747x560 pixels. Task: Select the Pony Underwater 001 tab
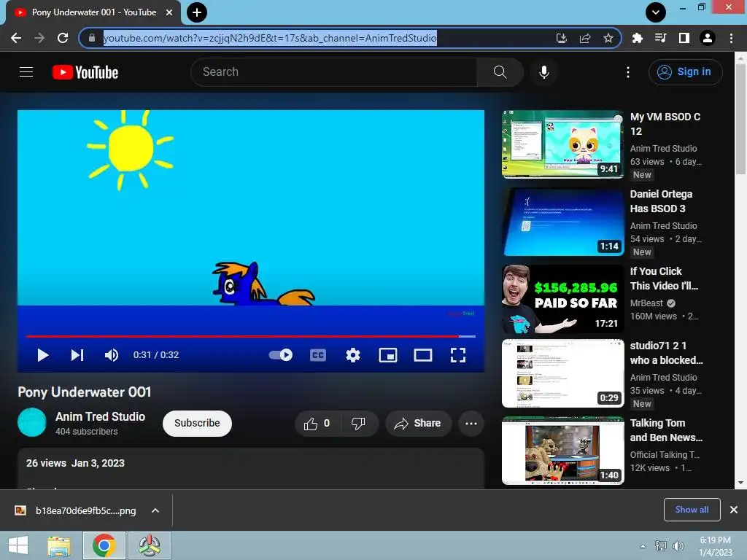[93, 12]
